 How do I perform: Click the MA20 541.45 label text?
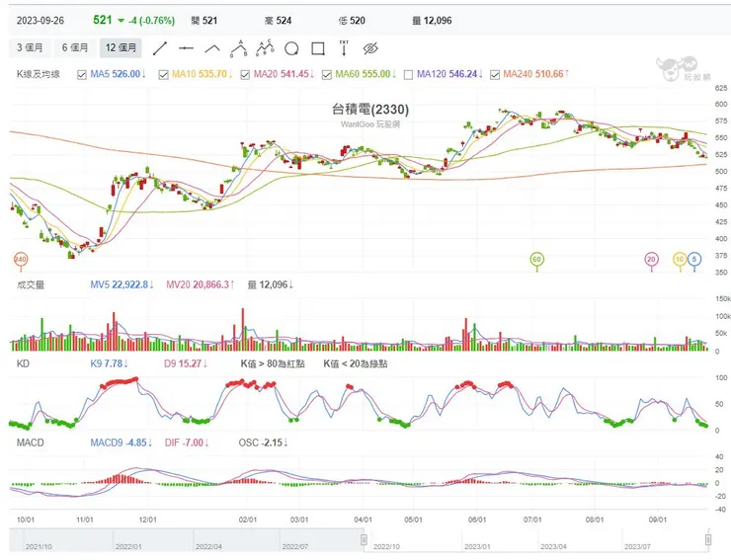(284, 74)
